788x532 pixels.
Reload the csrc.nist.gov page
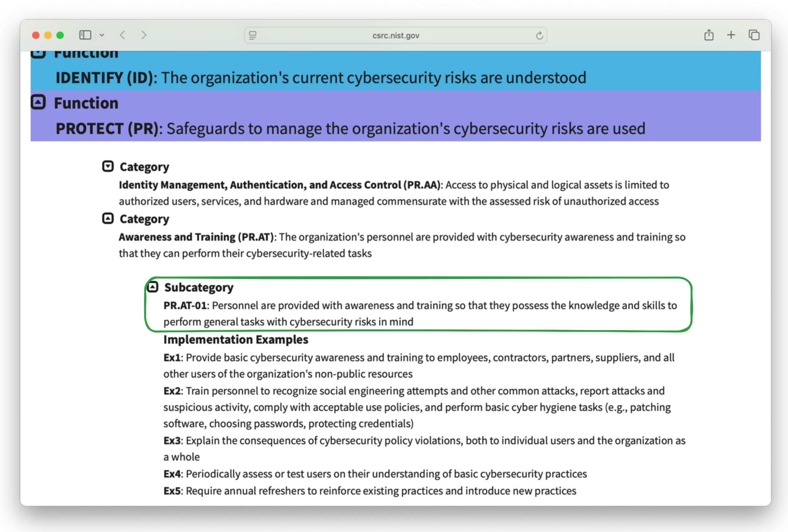tap(539, 36)
